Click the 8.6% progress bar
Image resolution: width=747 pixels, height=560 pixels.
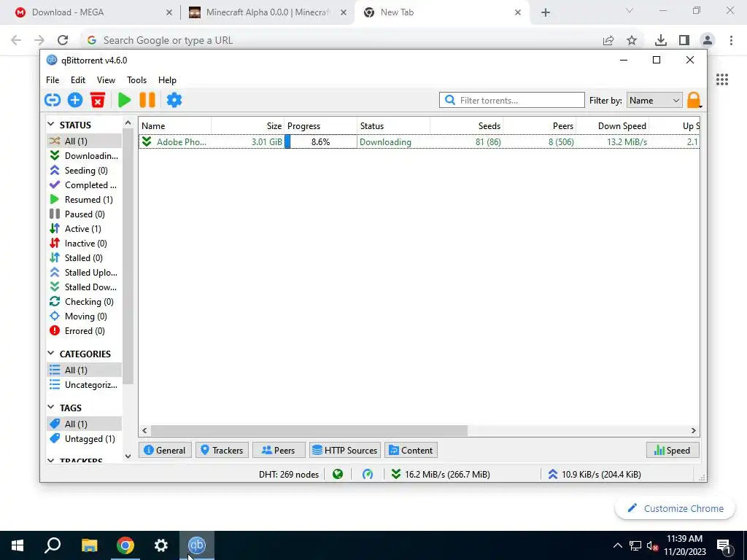pyautogui.click(x=321, y=142)
